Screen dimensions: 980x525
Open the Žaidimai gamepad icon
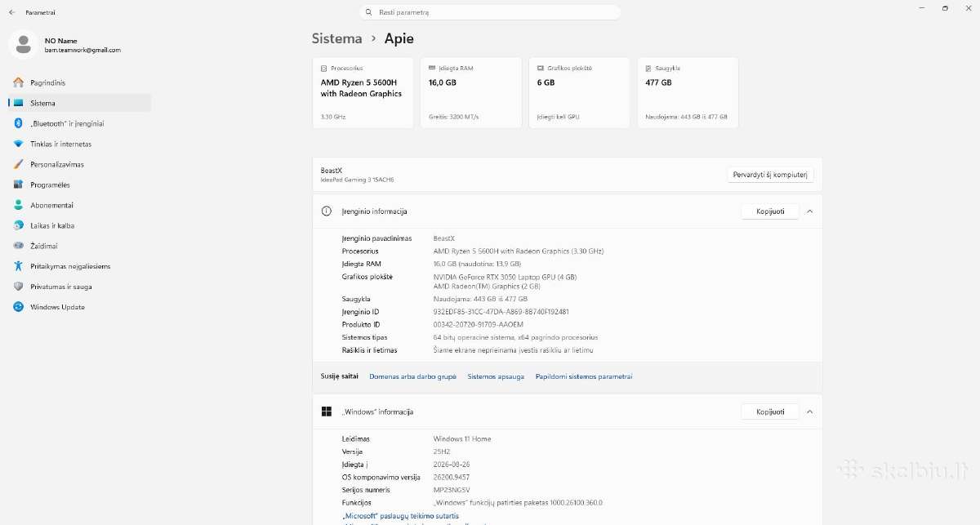click(18, 246)
